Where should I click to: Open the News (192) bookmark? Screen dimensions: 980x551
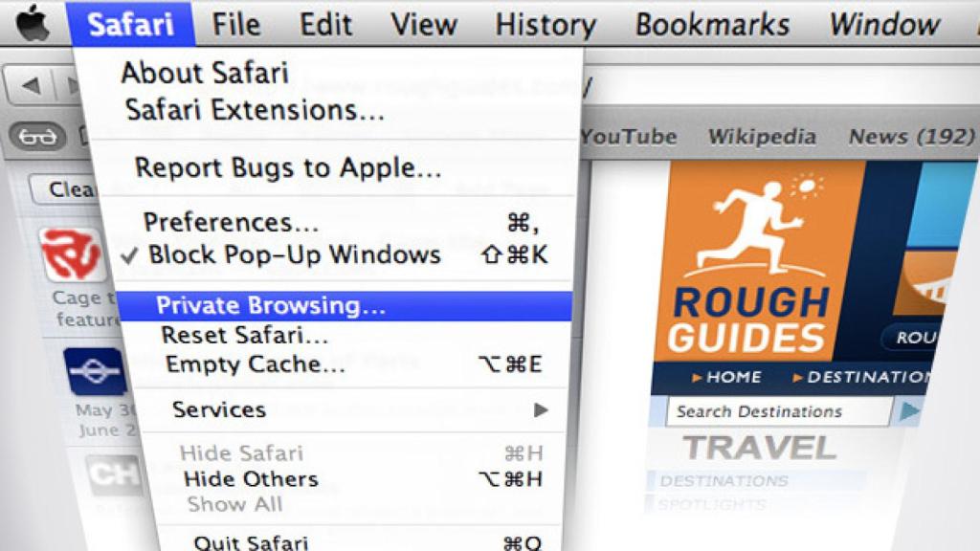pyautogui.click(x=912, y=136)
